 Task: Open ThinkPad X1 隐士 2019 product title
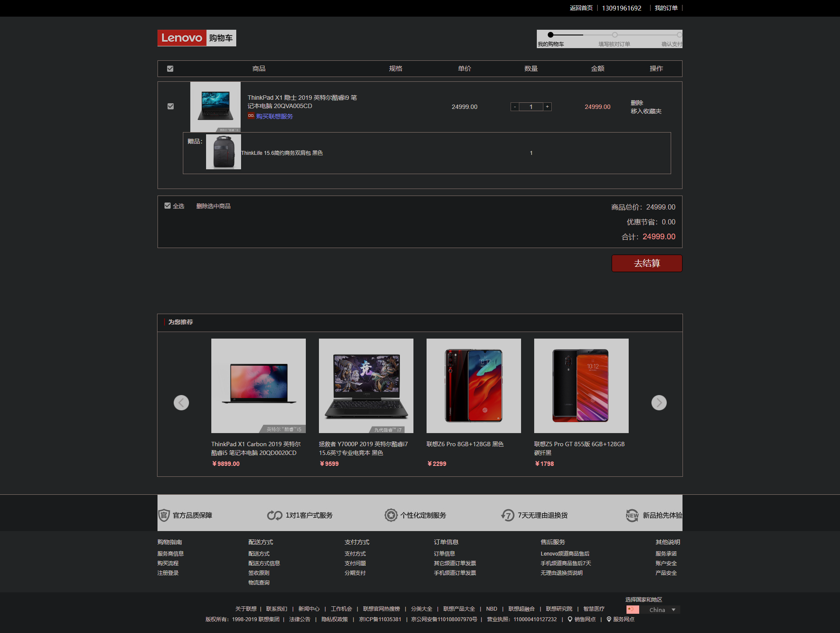[302, 101]
